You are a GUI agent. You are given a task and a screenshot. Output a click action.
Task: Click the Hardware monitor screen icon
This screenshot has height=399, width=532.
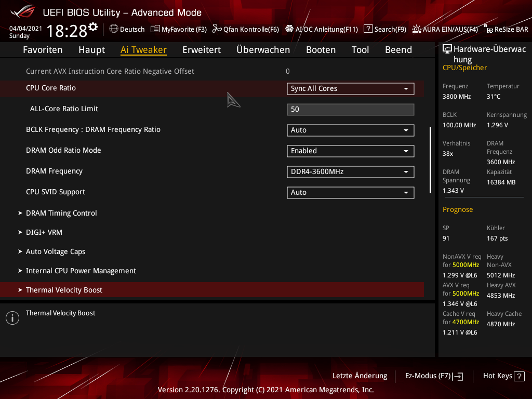pos(447,49)
